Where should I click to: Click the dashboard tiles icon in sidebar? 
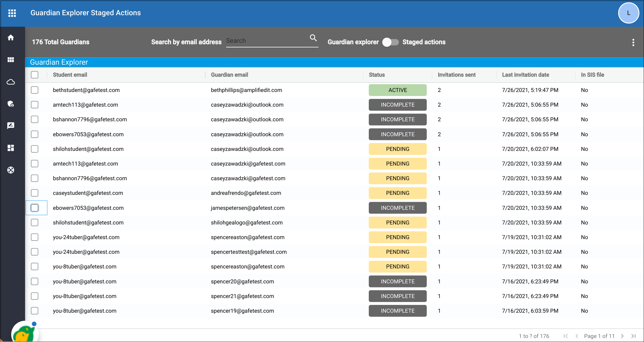coord(11,148)
